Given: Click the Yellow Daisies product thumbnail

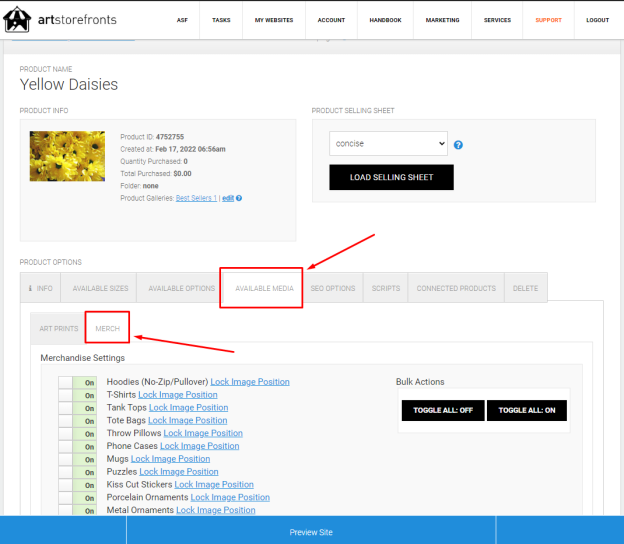Looking at the screenshot, I should point(67,156).
